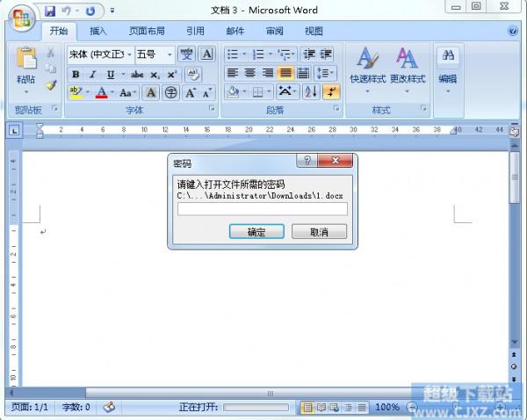
Task: Click the 确定 button in password dialog
Action: coord(256,232)
